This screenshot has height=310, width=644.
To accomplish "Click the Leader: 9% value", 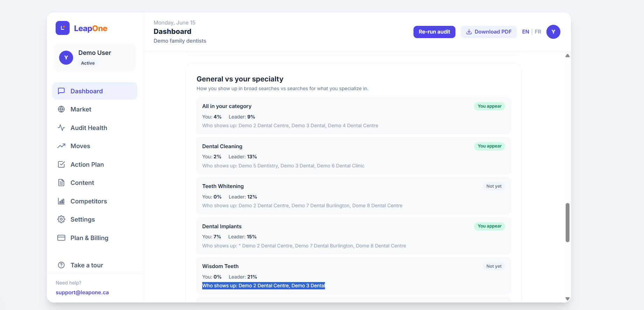I will pos(242,117).
